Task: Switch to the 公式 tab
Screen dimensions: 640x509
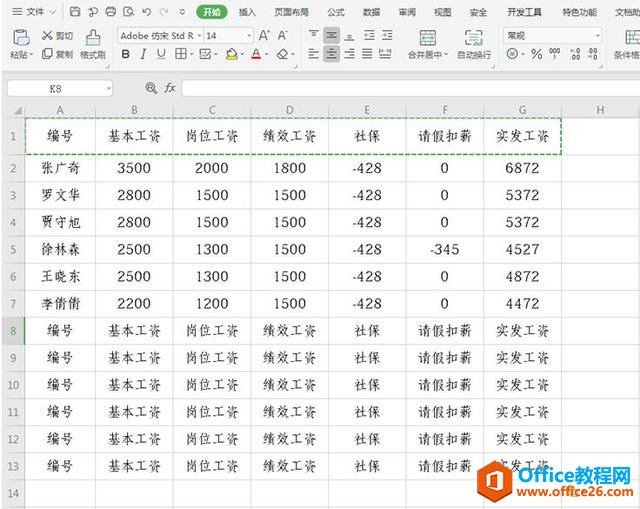Action: [x=336, y=12]
